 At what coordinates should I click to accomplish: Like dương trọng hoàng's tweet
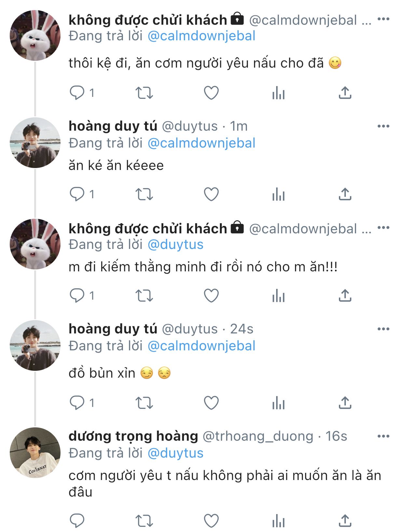point(211,521)
